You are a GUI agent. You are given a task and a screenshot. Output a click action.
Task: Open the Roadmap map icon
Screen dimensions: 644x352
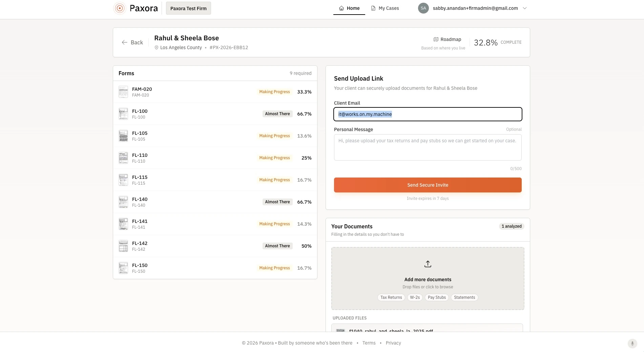(x=436, y=39)
